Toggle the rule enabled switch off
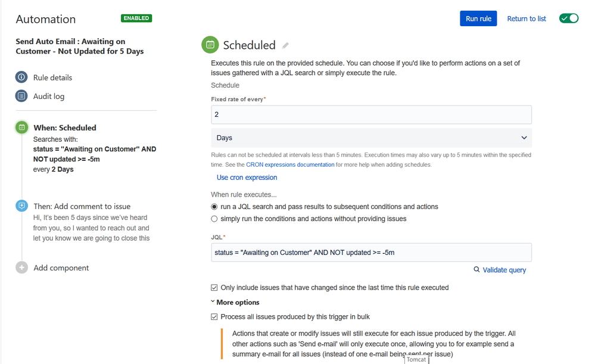 click(x=568, y=18)
